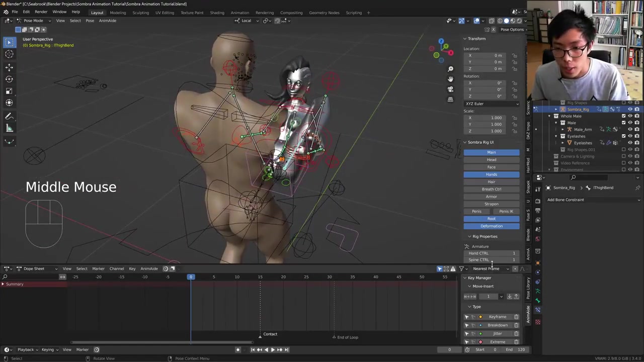
Task: Open the Pose Mode dropdown
Action: pyautogui.click(x=33, y=21)
